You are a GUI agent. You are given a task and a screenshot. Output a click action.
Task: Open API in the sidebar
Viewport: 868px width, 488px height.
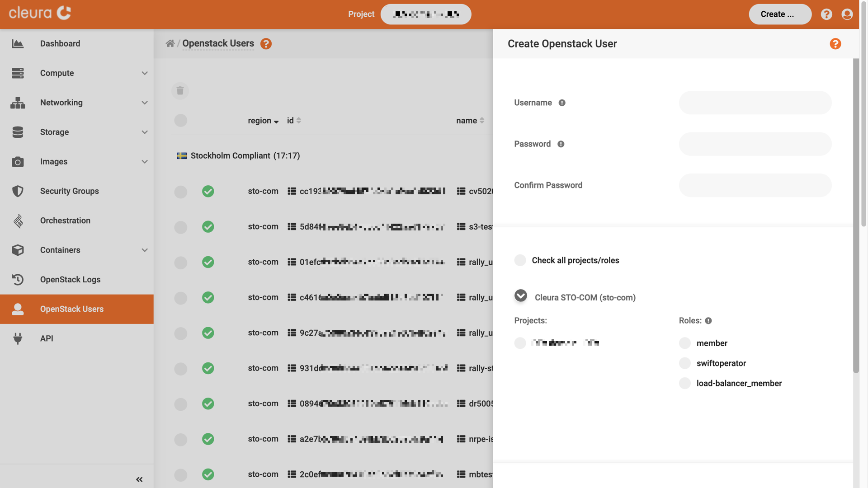point(77,338)
